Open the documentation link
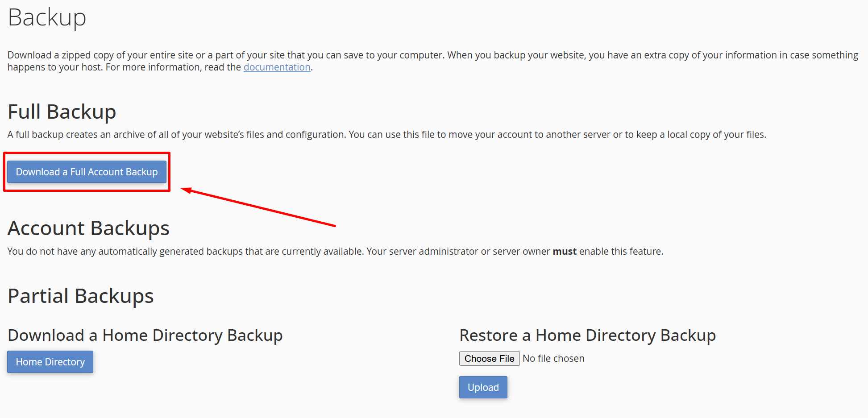The width and height of the screenshot is (868, 418). coord(277,67)
